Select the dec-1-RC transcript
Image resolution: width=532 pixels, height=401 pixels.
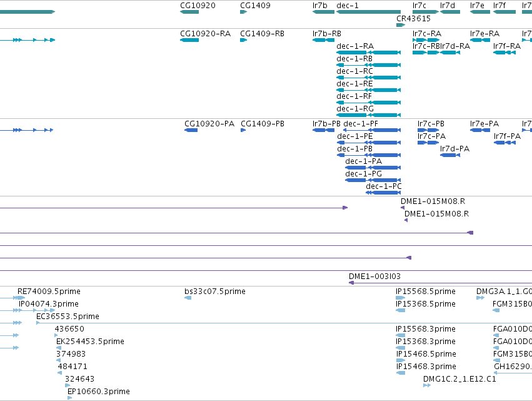point(368,78)
